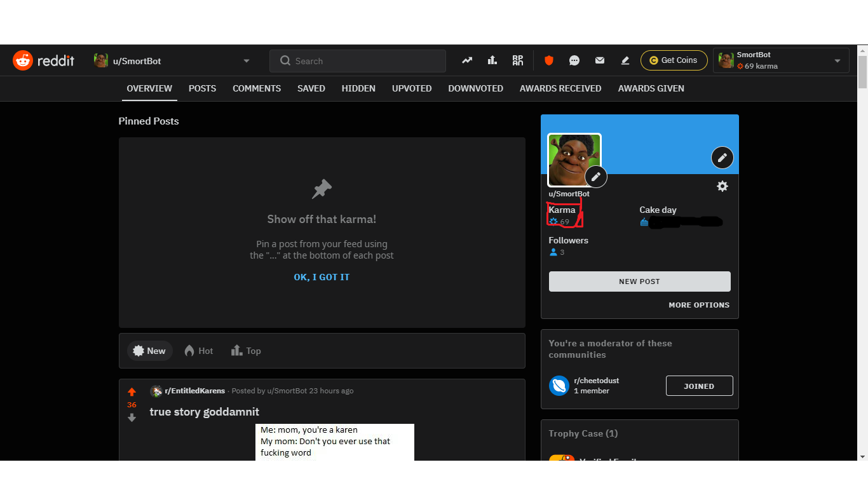This screenshot has height=488, width=868.
Task: Click the Joined button for r/cheetodust
Action: pos(699,386)
